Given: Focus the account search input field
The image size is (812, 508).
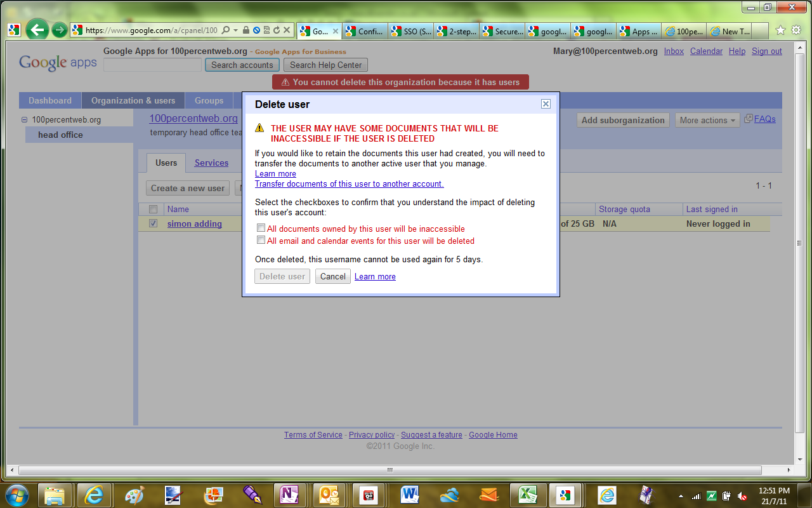Looking at the screenshot, I should tap(152, 65).
